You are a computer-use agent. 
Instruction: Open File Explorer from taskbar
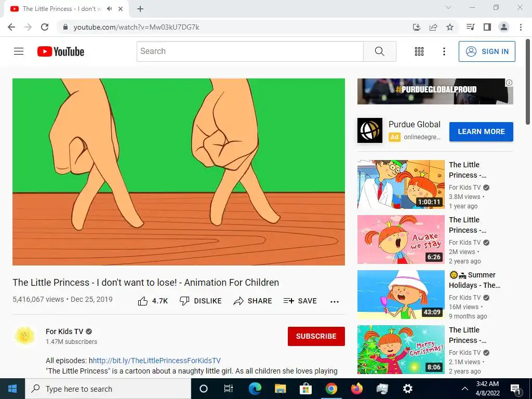(280, 389)
